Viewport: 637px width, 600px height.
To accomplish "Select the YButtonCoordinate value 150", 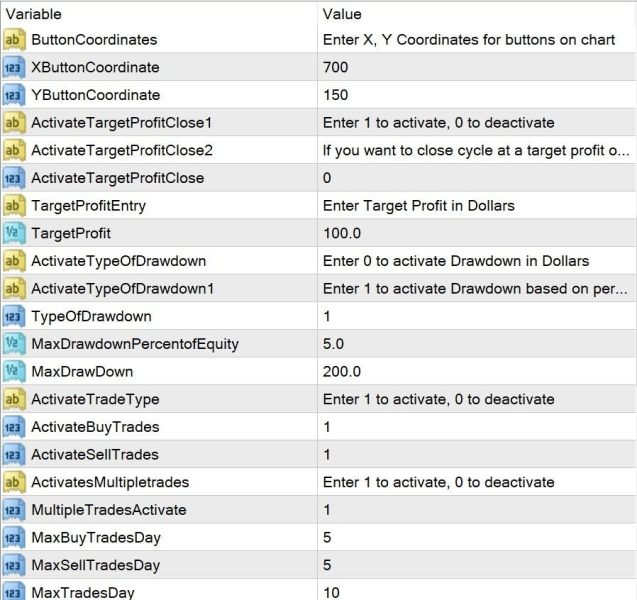I will point(336,95).
